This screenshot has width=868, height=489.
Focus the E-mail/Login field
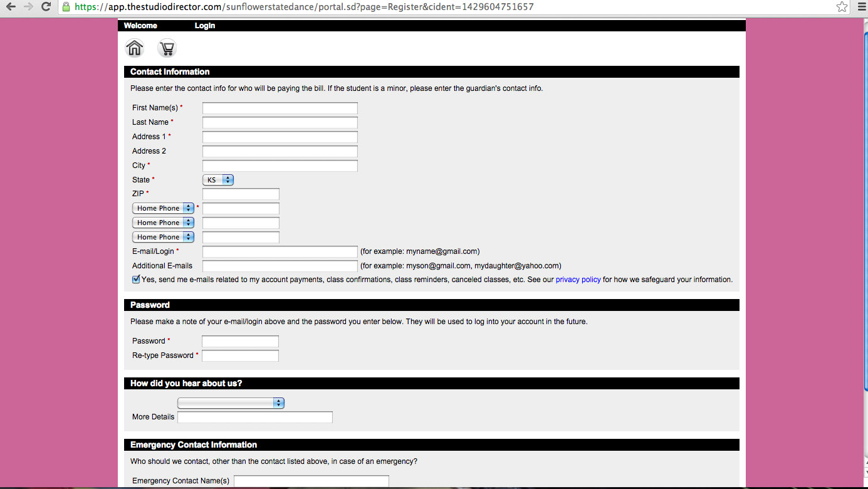(280, 251)
